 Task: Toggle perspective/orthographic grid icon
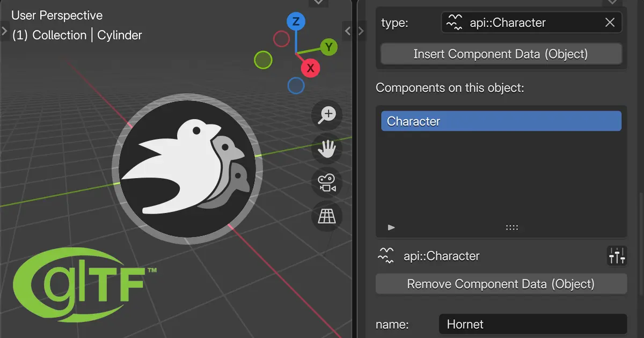point(327,217)
